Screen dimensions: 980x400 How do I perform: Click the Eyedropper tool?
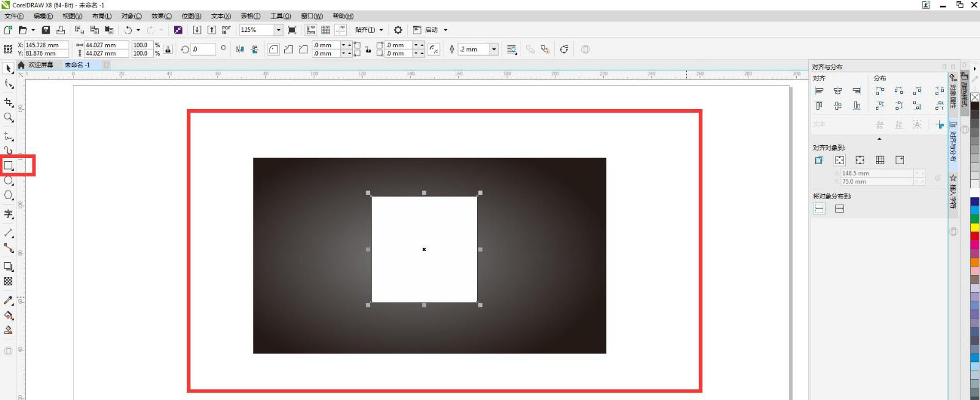point(9,300)
